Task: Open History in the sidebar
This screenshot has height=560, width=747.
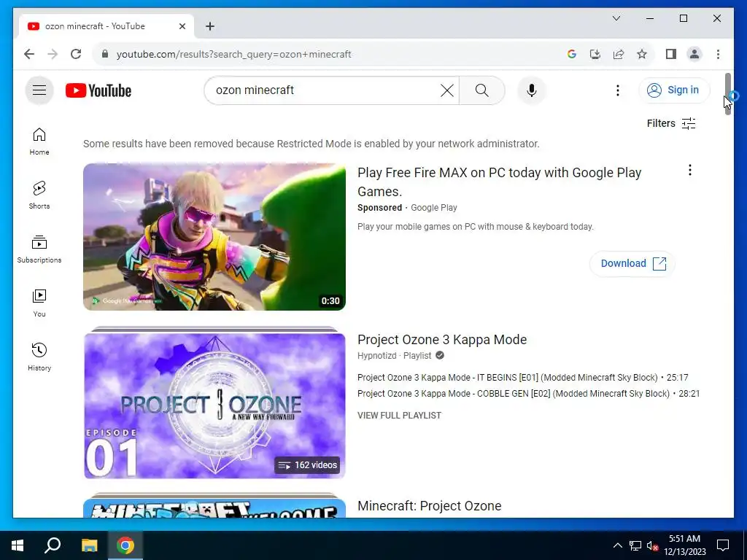Action: tap(39, 357)
